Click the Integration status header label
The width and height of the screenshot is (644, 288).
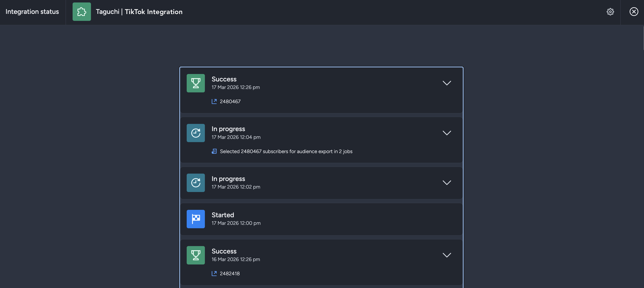[32, 12]
